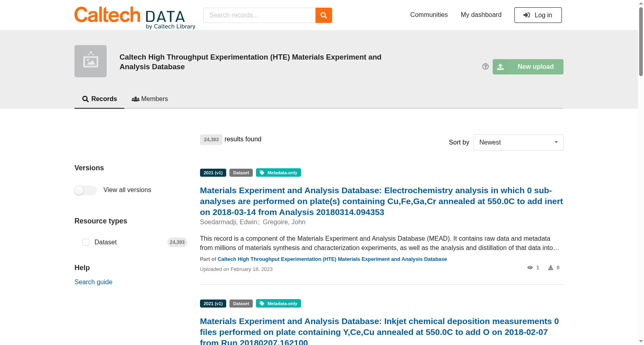This screenshot has width=644, height=345.
Task: Click the upload icon on New upload
Action: click(500, 67)
